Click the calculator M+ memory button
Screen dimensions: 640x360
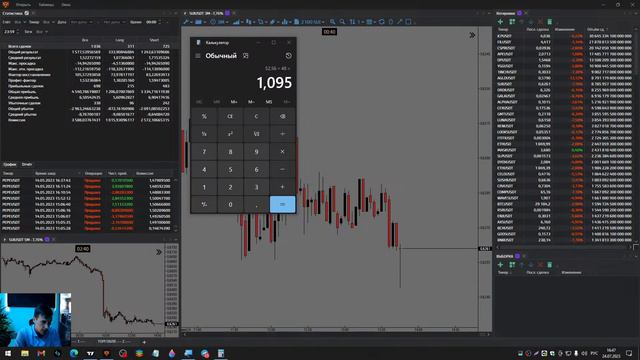(x=234, y=102)
